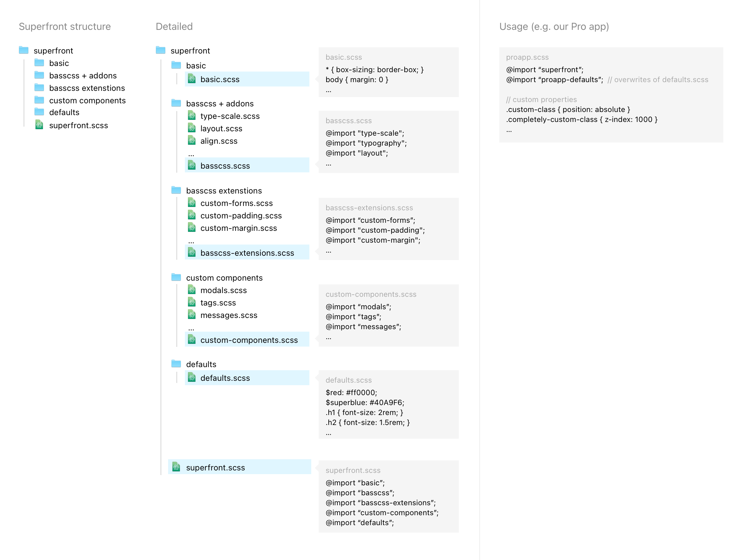Click the superfront folder icon under Detailed
Viewport: 747px width, 560px height.
point(160,50)
